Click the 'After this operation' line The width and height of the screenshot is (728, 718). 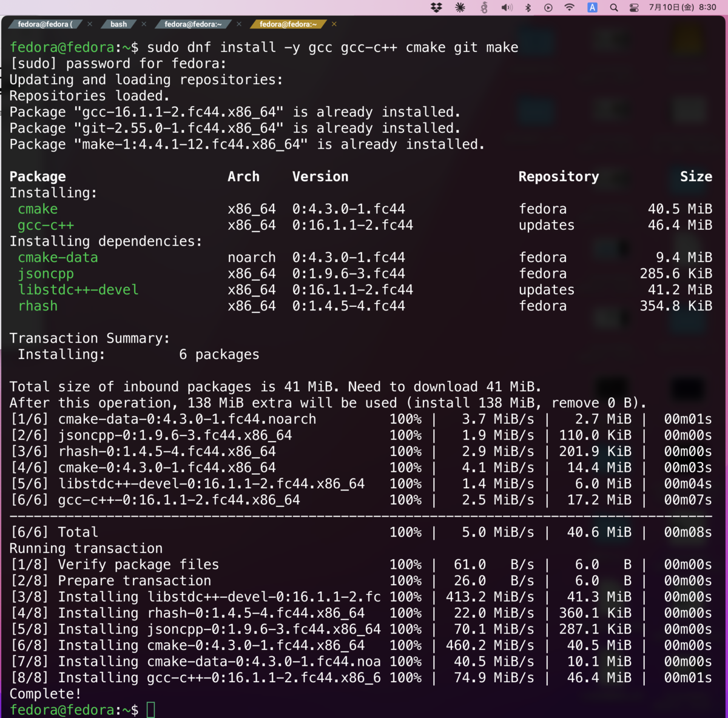coord(328,403)
